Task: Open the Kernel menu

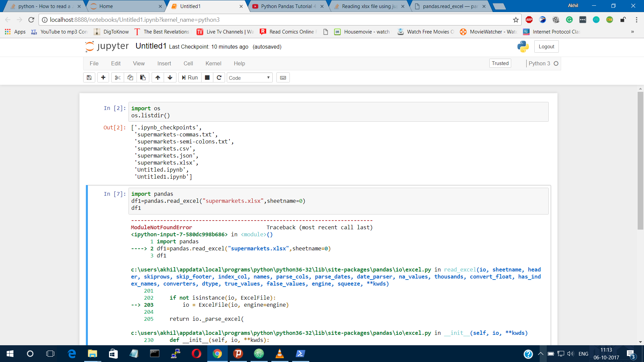Action: pyautogui.click(x=213, y=63)
